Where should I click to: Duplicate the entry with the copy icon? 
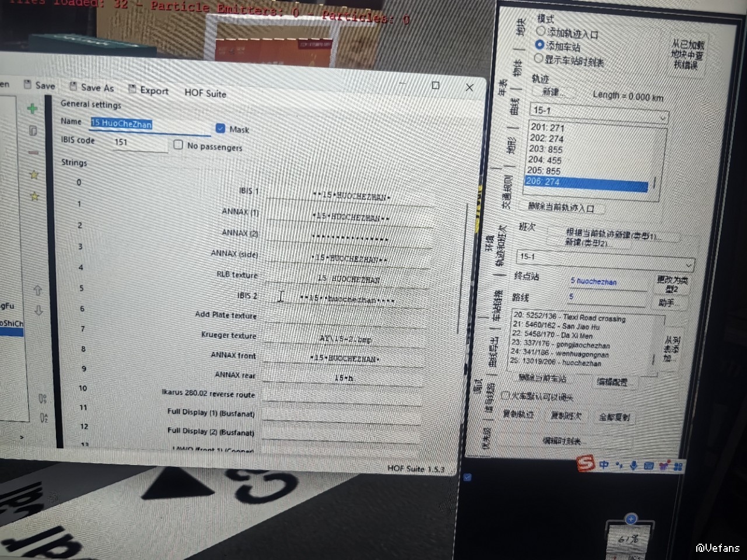tap(33, 131)
